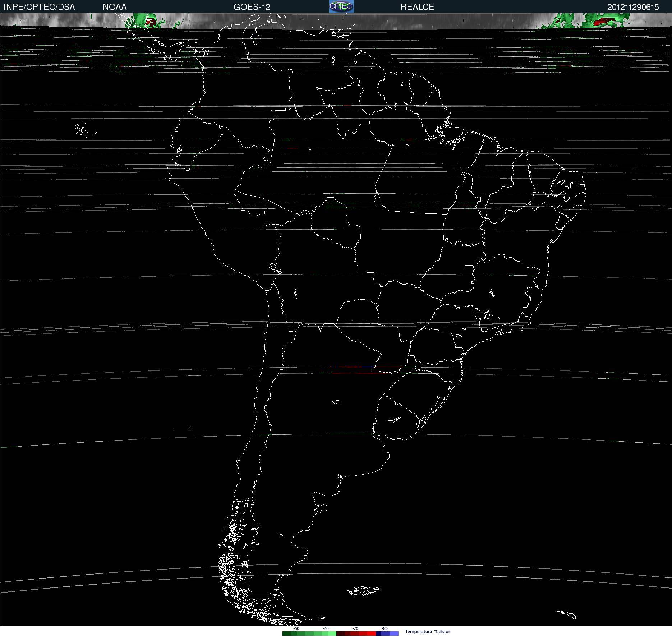This screenshot has width=672, height=636.
Task: Click the NOAA label in header
Action: pyautogui.click(x=115, y=7)
